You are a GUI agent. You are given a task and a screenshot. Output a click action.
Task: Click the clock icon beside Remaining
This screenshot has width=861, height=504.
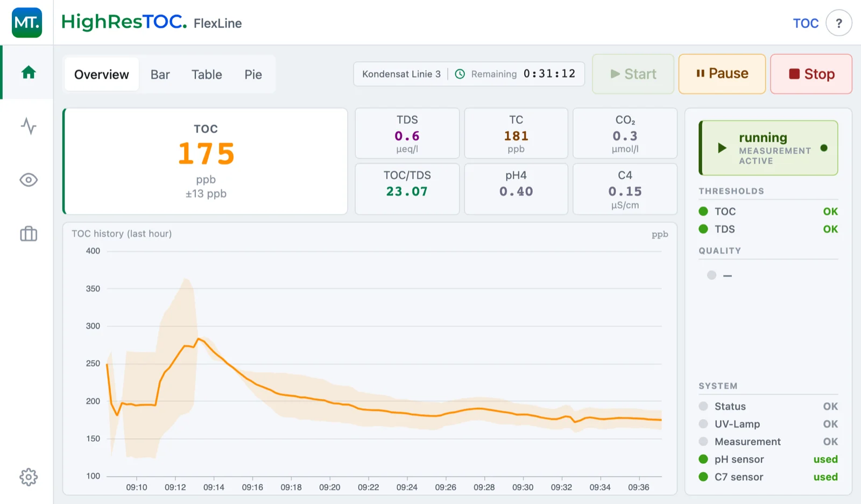460,74
